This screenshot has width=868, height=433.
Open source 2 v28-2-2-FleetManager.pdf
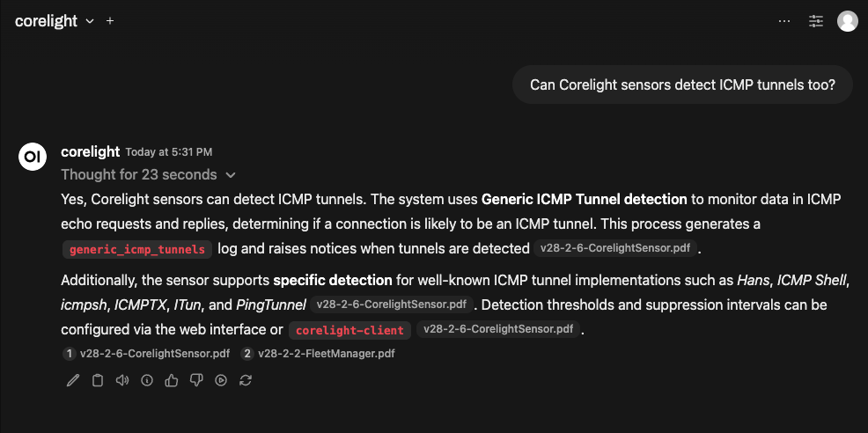tap(318, 354)
